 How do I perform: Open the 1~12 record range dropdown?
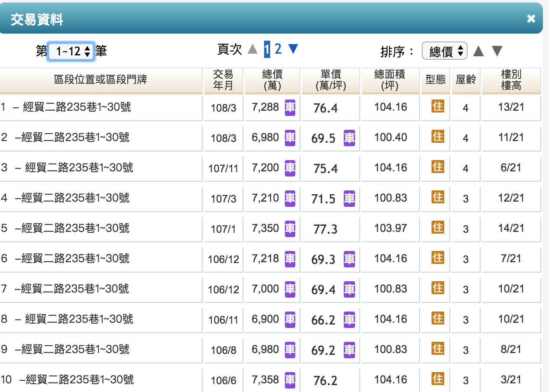point(71,51)
